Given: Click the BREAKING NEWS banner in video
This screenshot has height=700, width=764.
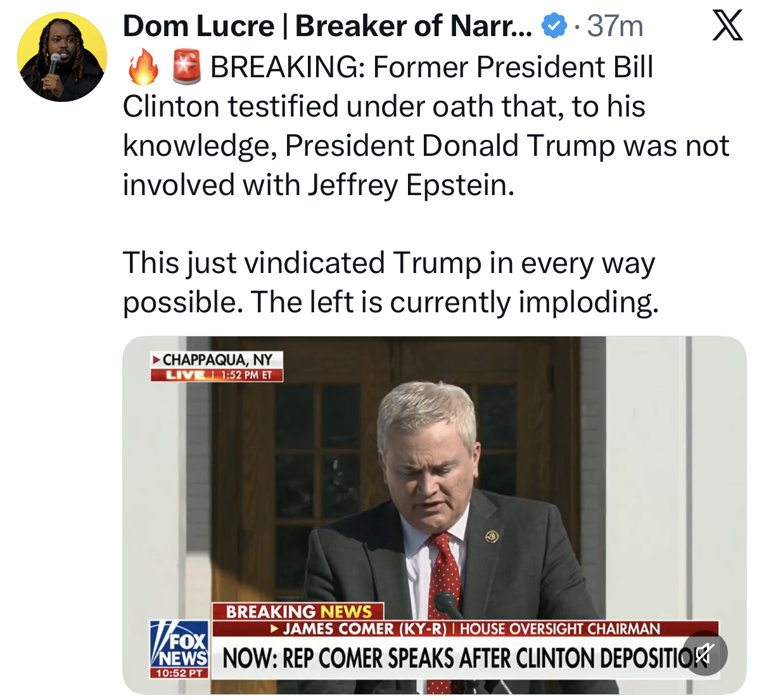Looking at the screenshot, I should 298,611.
